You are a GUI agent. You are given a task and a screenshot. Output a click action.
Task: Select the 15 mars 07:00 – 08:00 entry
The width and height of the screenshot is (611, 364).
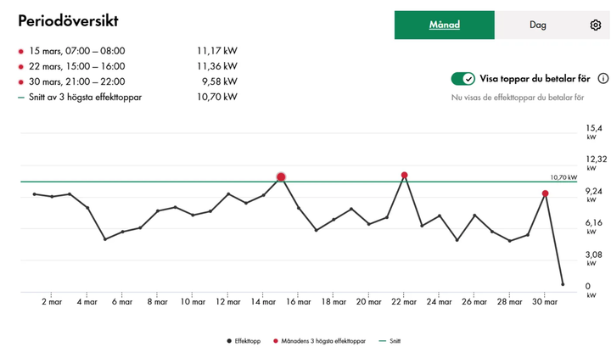click(x=76, y=52)
